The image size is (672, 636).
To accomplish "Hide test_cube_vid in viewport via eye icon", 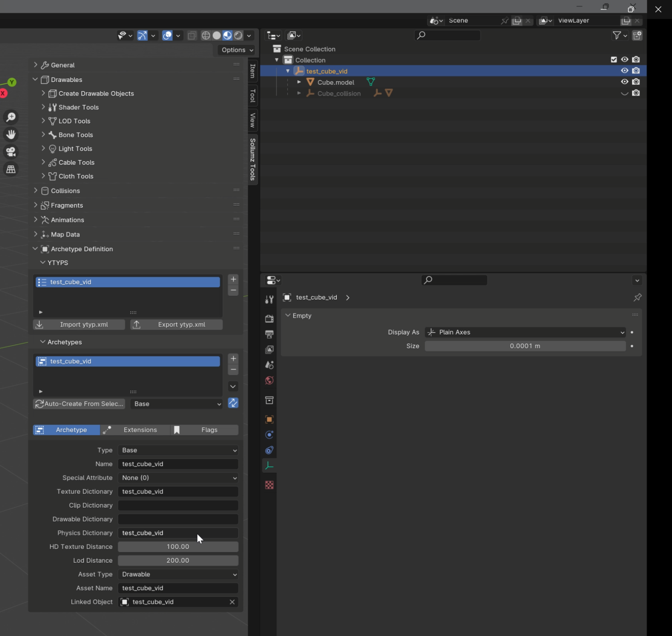I will pyautogui.click(x=624, y=71).
